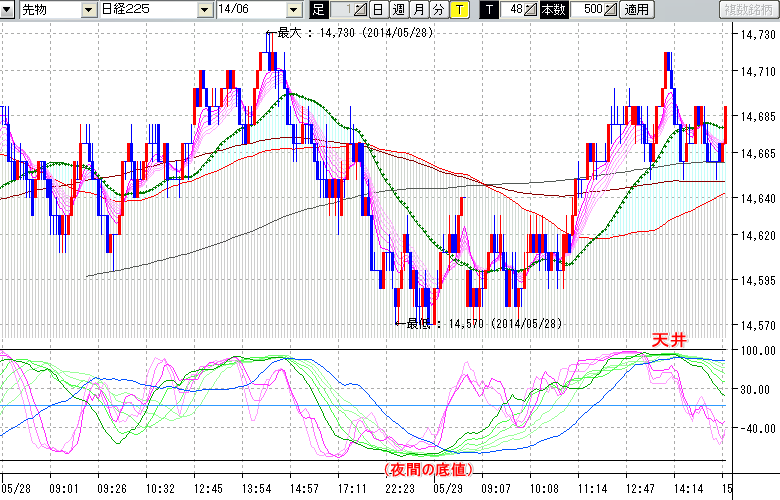Click the black 足 label
Screen dimensions: 780x500
tap(319, 10)
